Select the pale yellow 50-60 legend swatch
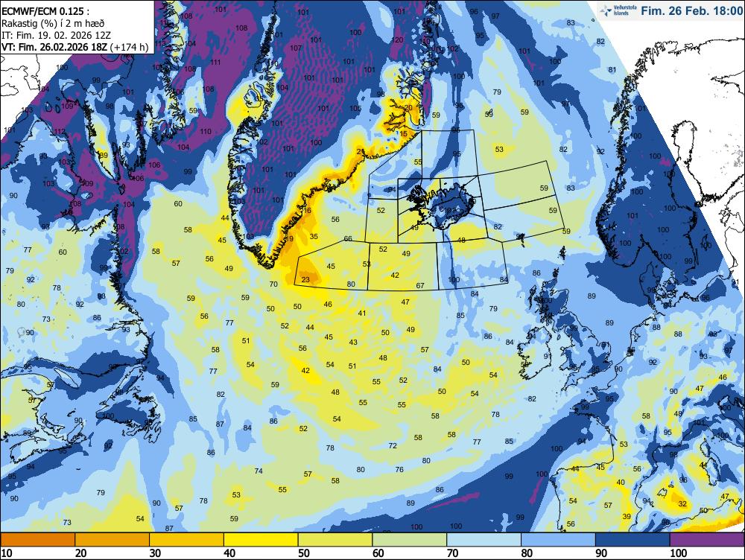Viewport: 745px width, 560px height. 335,540
